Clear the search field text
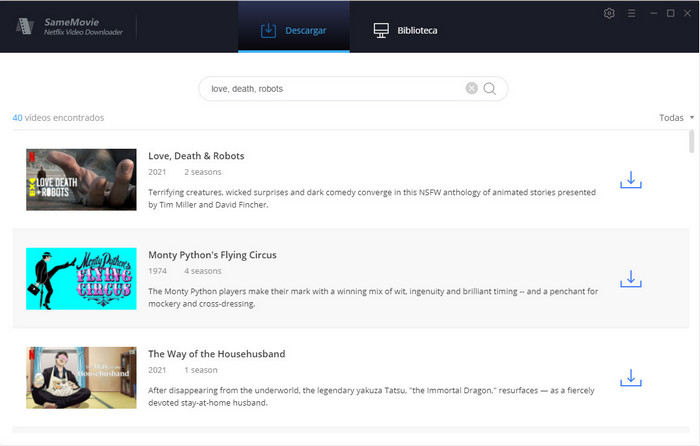Image resolution: width=700 pixels, height=446 pixels. (x=471, y=88)
